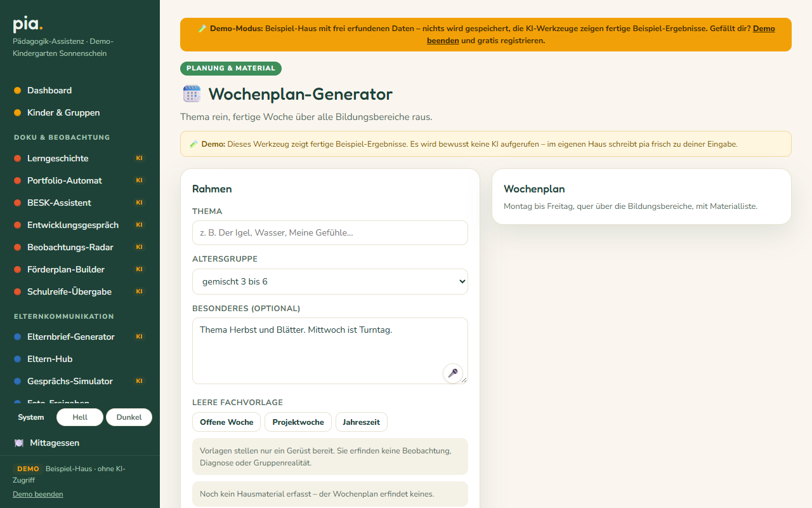
Task: Click the microphone dictation icon
Action: click(x=453, y=373)
